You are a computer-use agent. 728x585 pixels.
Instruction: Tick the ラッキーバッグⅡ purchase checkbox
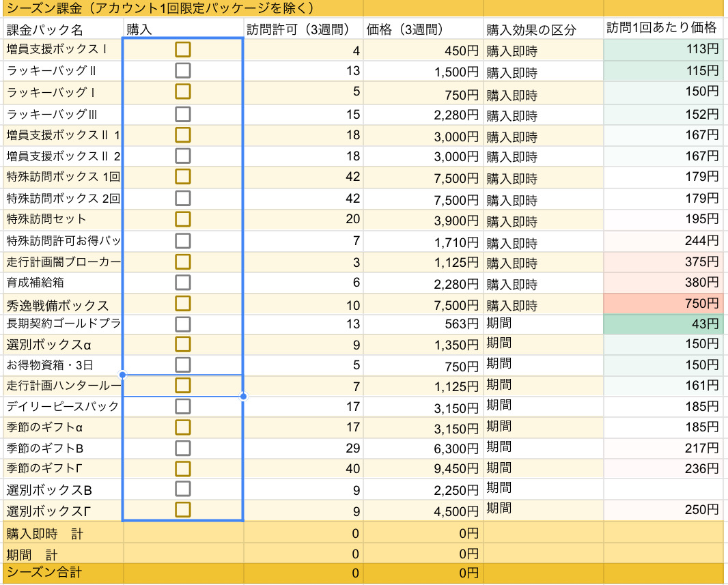pos(182,70)
